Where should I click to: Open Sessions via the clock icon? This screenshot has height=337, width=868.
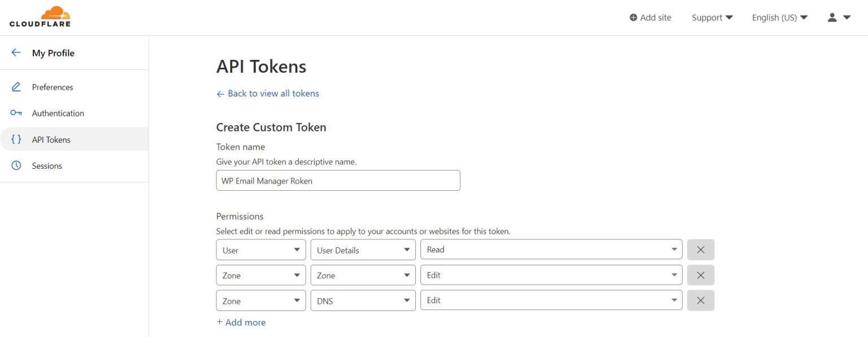16,165
